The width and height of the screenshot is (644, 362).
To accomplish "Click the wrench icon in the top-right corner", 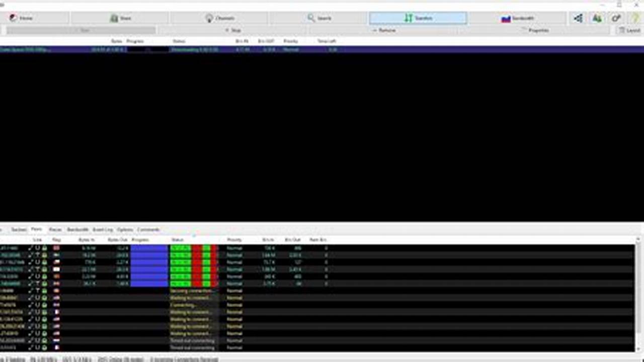I will point(615,18).
